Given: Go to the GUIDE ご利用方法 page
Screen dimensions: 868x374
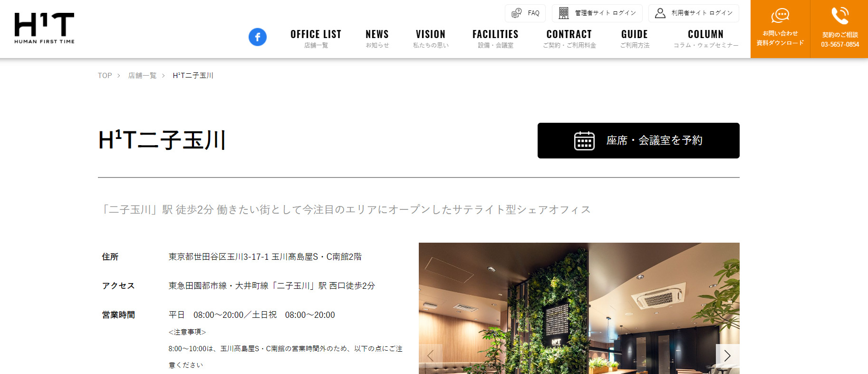Looking at the screenshot, I should tap(635, 39).
